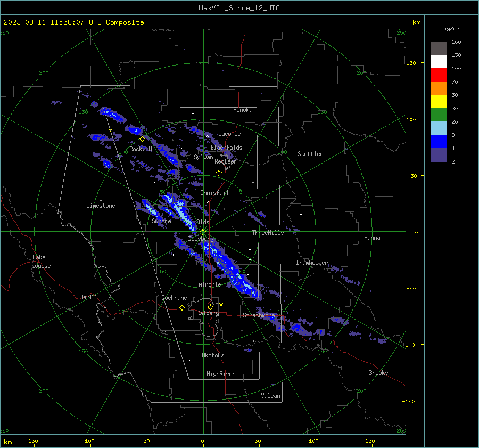Click the RedDeer map label
This screenshot has width=479, height=448.
226,161
